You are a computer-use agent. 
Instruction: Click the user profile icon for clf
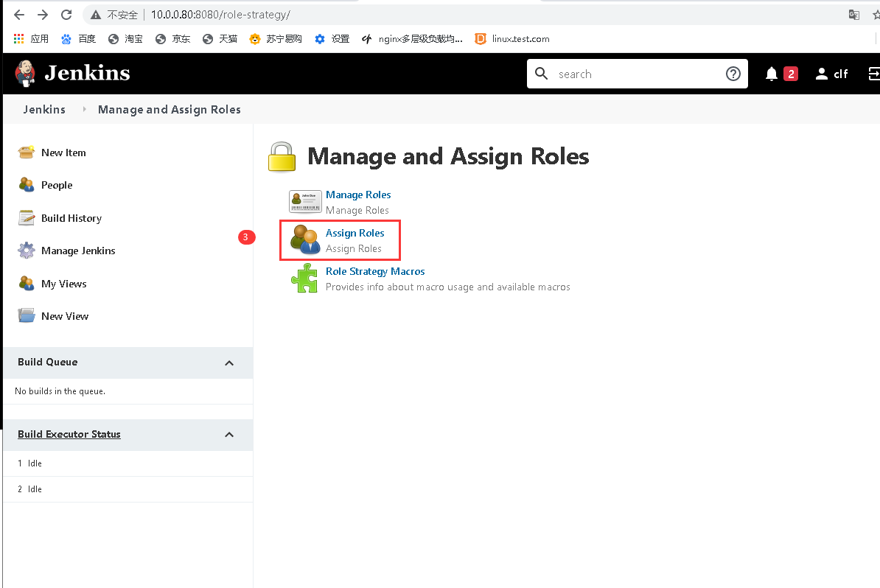point(822,74)
